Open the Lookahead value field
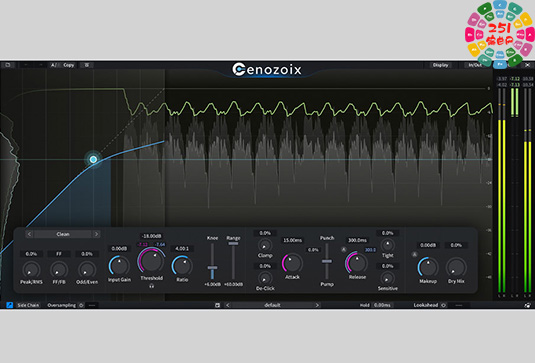535x363 pixels. coord(459,305)
